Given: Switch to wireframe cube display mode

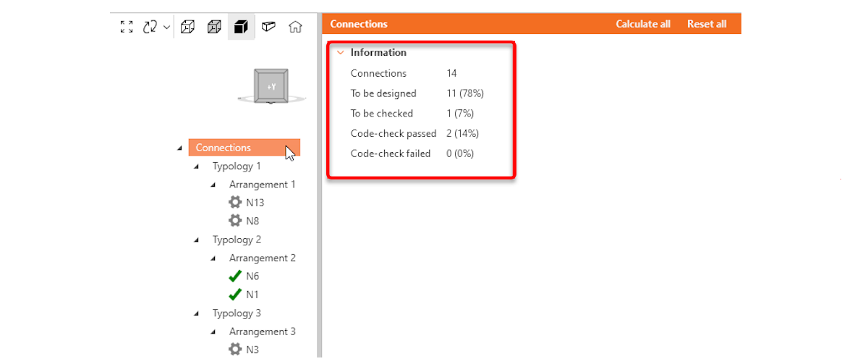Looking at the screenshot, I should [x=187, y=27].
